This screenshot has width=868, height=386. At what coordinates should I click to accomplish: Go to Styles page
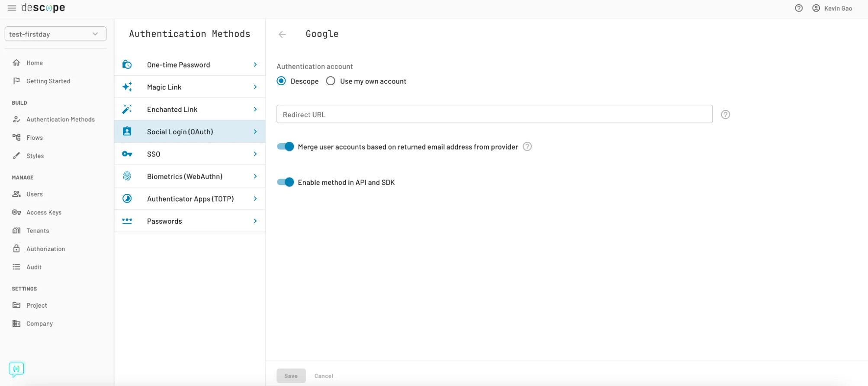(35, 156)
